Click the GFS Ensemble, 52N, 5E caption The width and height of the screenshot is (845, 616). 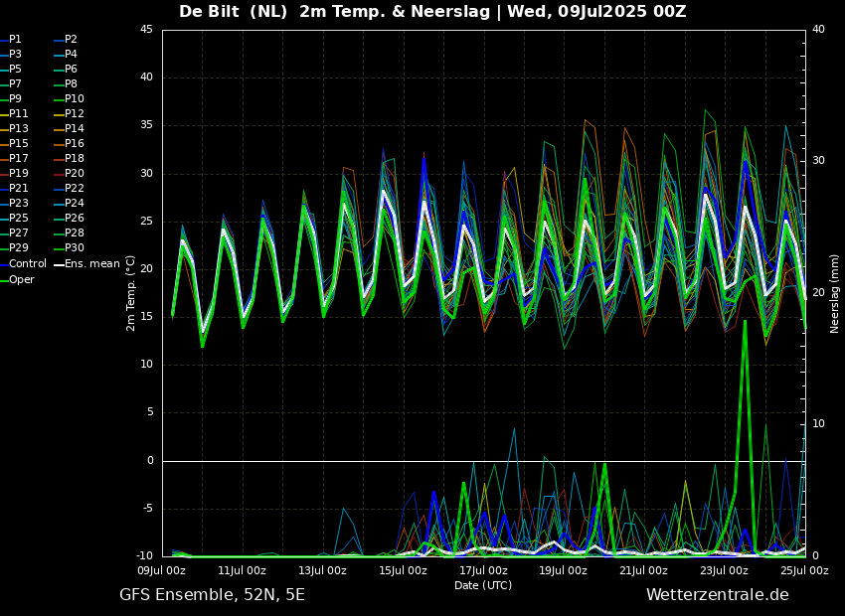click(x=212, y=595)
